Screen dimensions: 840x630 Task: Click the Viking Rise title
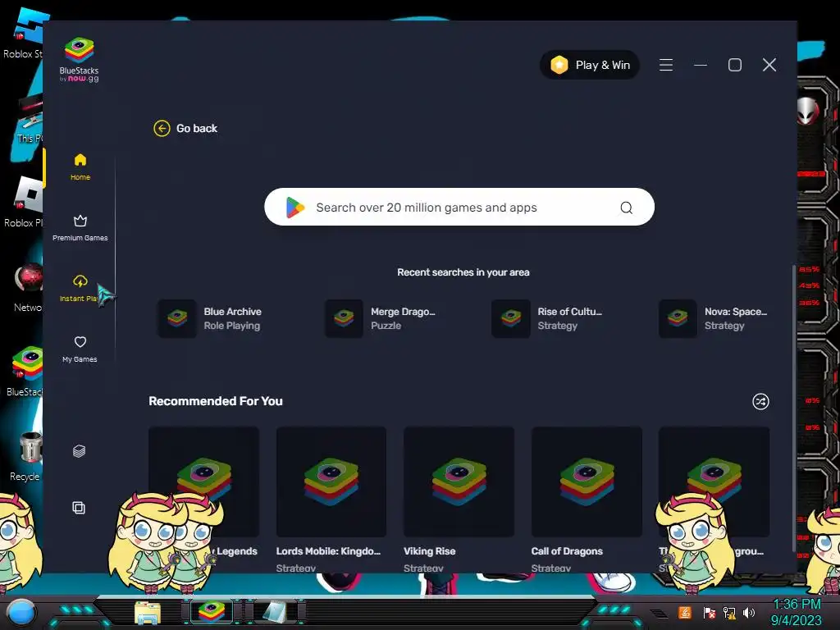(x=429, y=550)
